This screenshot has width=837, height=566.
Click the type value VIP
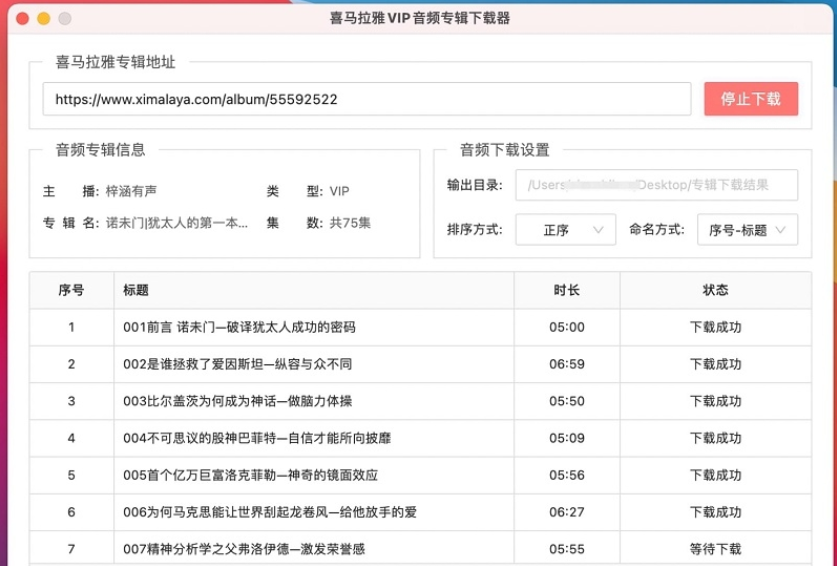pos(339,191)
